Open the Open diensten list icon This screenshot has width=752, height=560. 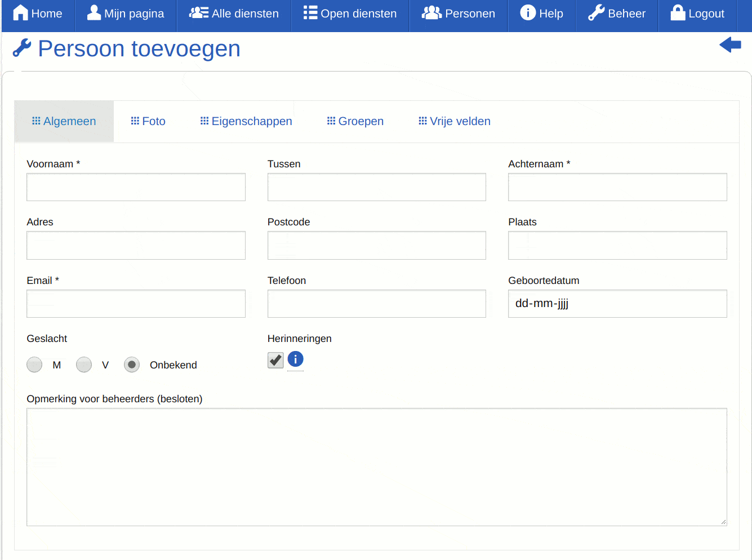coord(310,12)
